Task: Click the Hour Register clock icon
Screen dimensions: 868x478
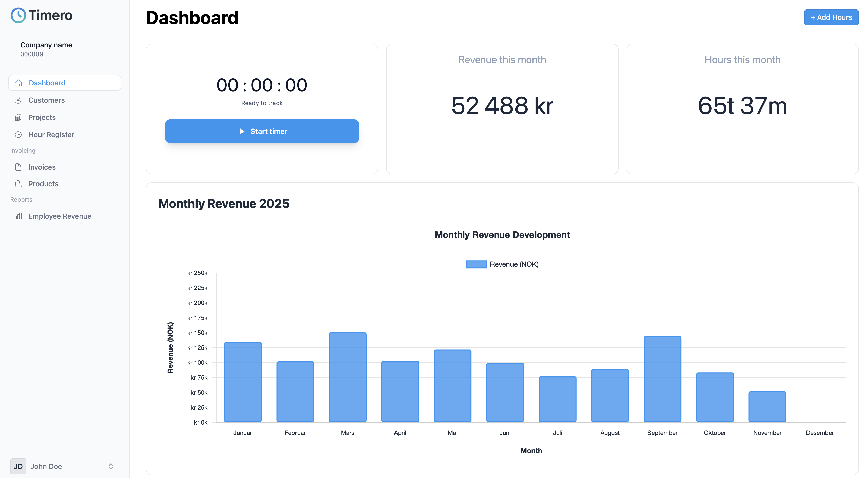Action: 18,135
